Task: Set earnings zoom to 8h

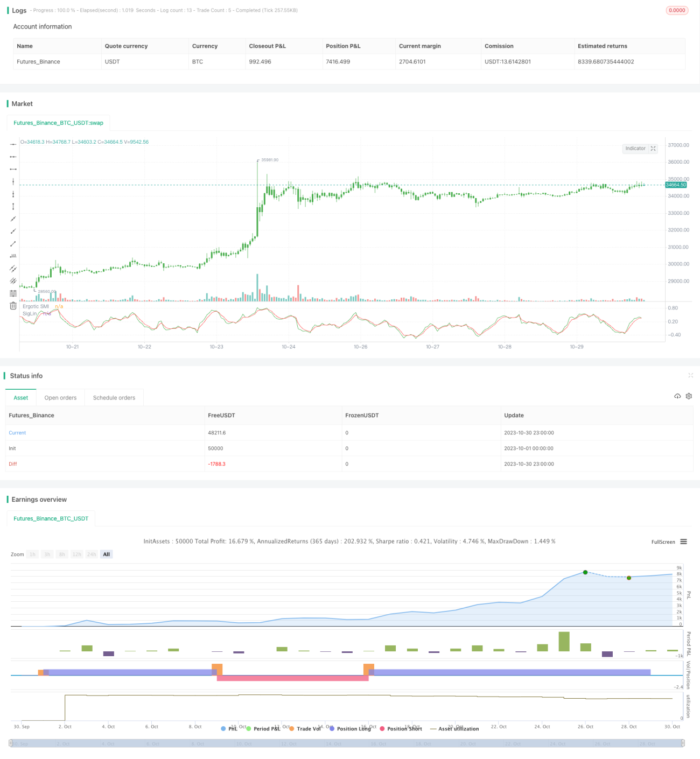Action: pyautogui.click(x=62, y=554)
